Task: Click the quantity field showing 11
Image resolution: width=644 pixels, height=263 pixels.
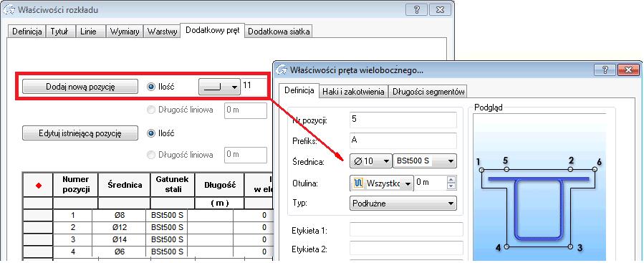Action: tap(254, 86)
